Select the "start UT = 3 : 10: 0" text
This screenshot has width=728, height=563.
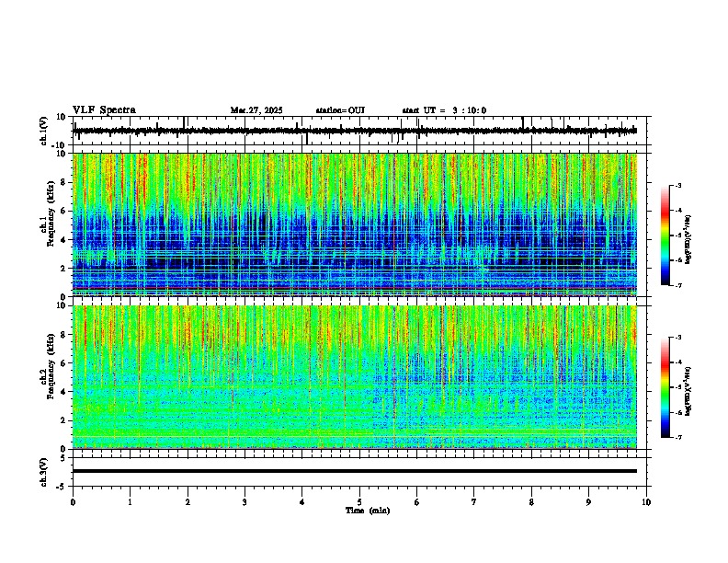point(444,110)
